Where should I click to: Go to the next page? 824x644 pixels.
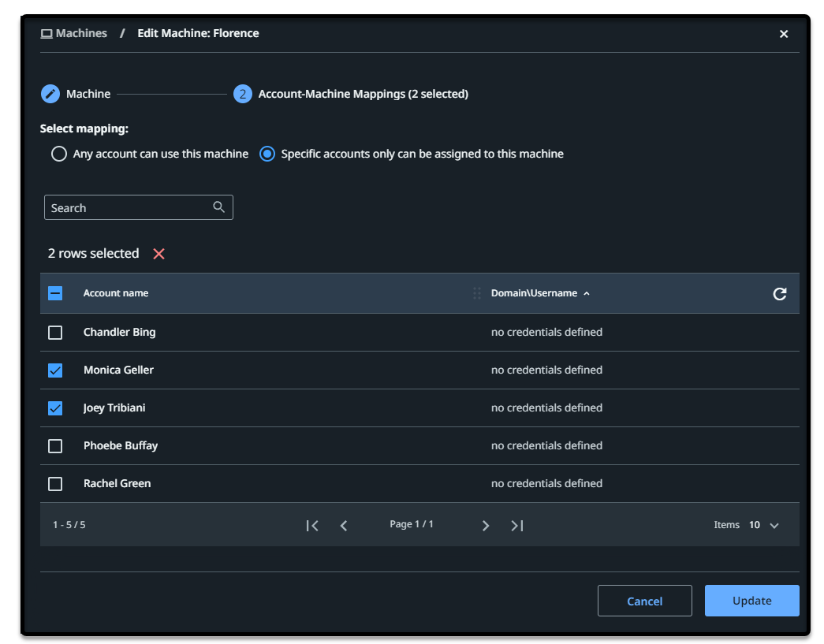coord(486,525)
